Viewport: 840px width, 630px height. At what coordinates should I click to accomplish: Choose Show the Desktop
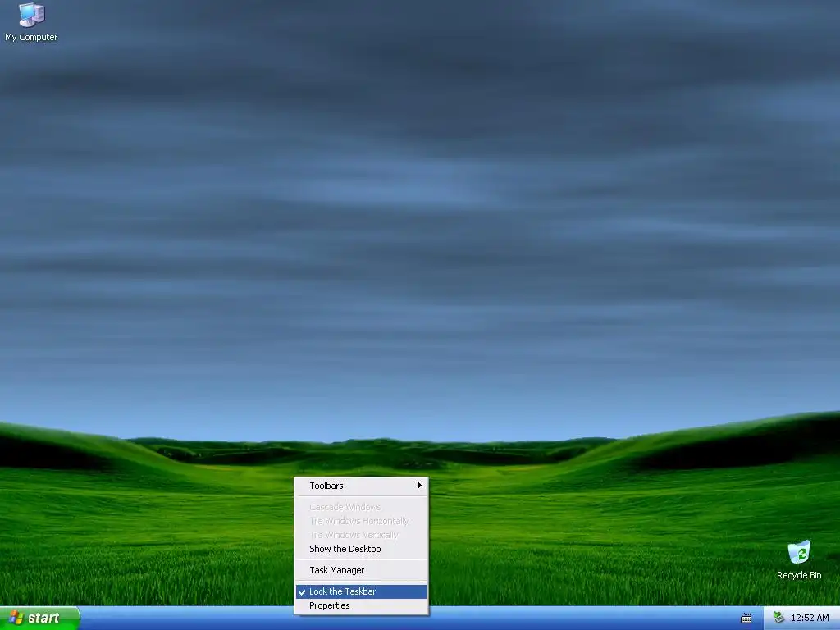tap(361, 549)
